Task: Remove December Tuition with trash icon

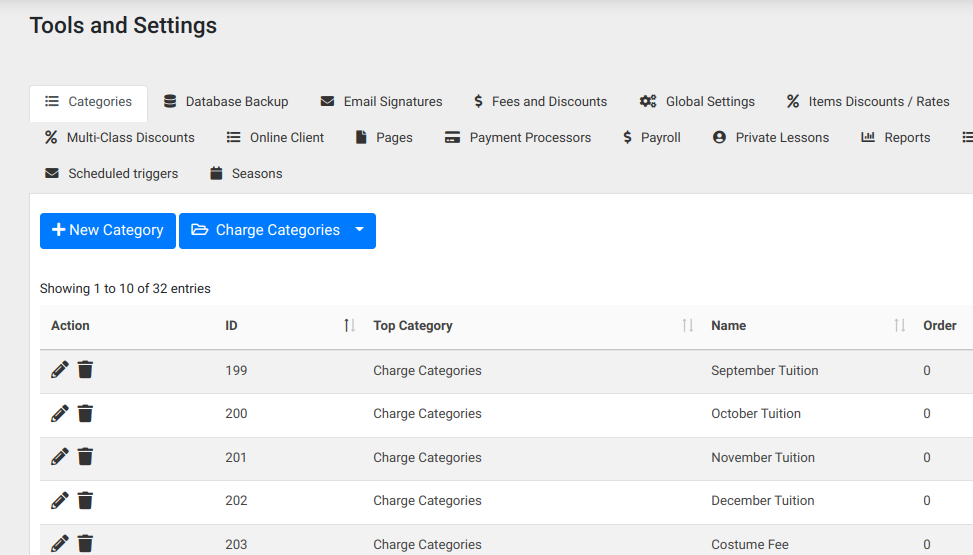Action: click(x=85, y=500)
